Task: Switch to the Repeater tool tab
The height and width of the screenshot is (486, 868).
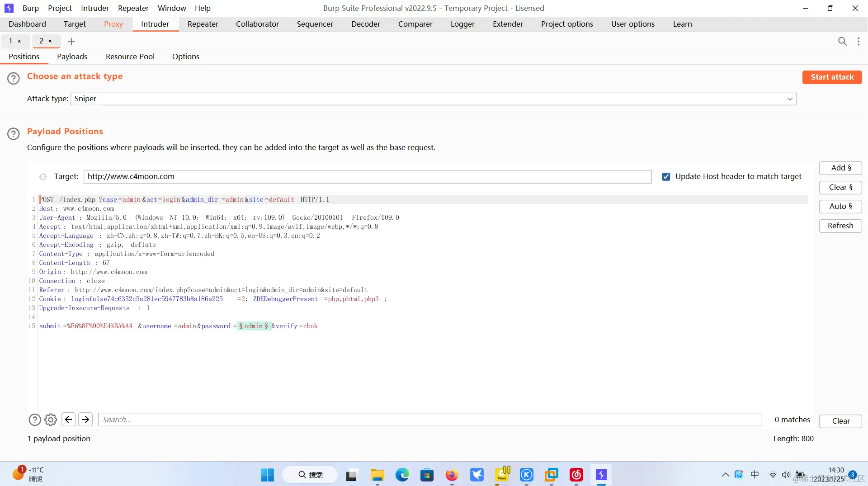Action: [x=203, y=24]
